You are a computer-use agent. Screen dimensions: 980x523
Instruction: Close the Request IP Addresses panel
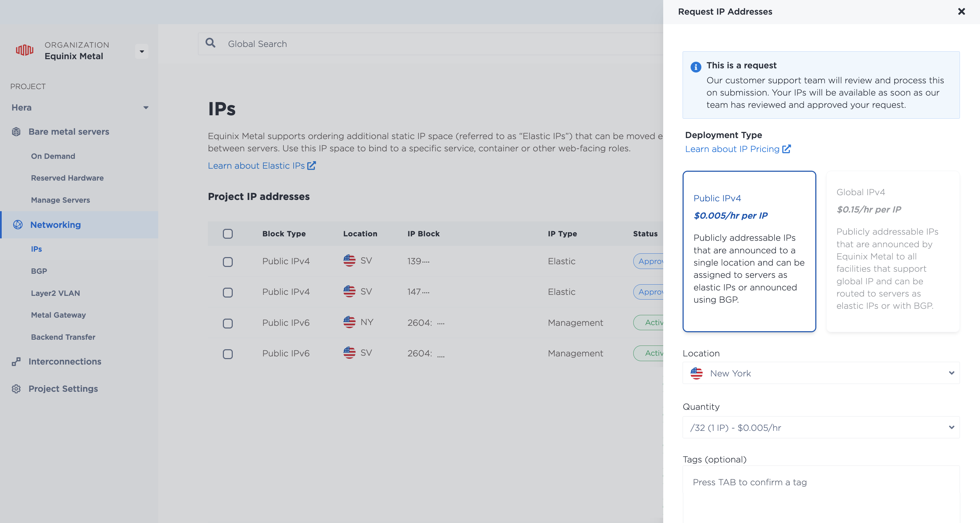961,12
